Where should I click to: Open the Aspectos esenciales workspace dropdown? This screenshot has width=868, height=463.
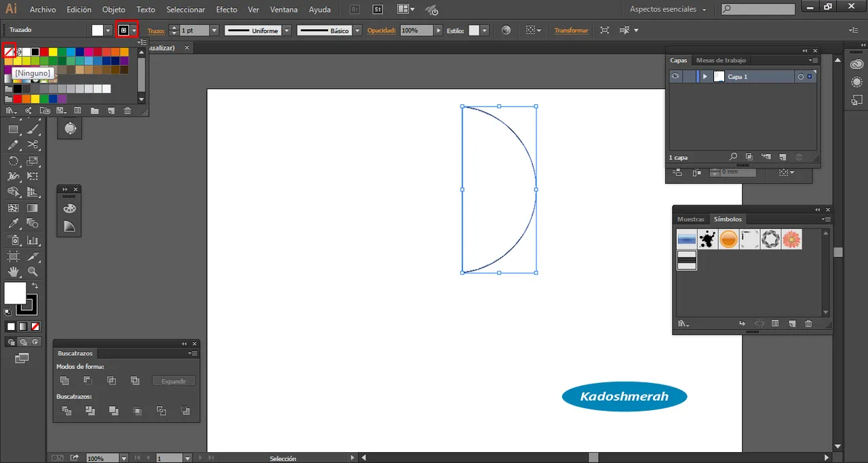click(668, 9)
